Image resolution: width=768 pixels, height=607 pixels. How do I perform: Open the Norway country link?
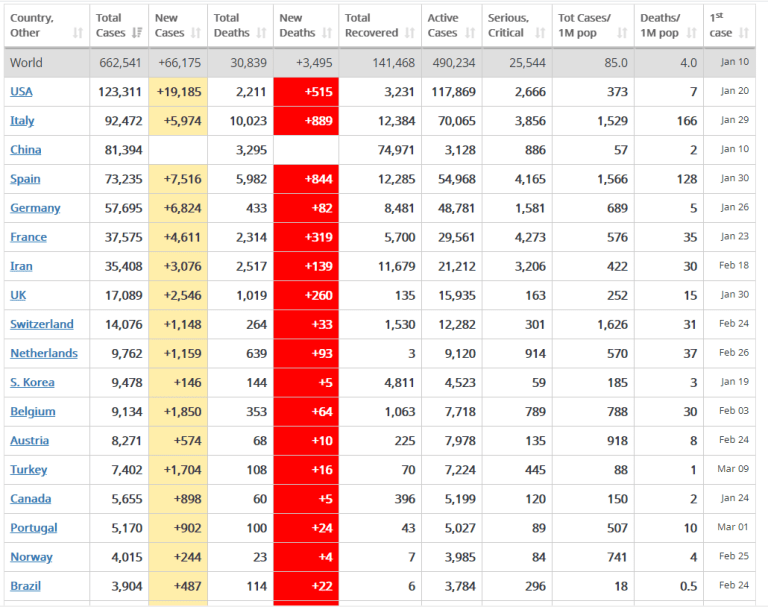[x=31, y=557]
